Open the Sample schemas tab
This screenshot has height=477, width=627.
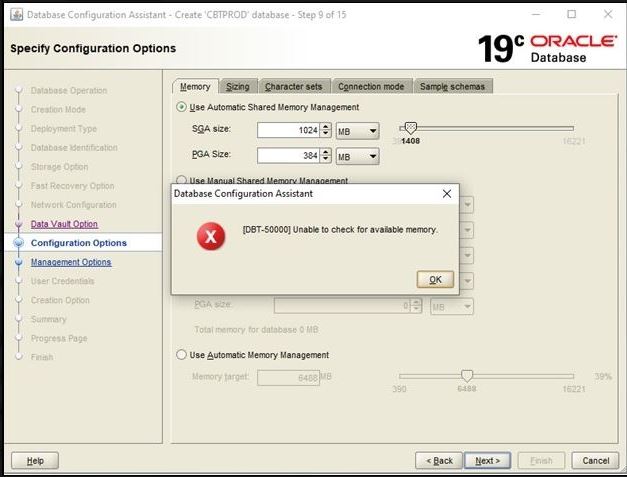point(451,87)
